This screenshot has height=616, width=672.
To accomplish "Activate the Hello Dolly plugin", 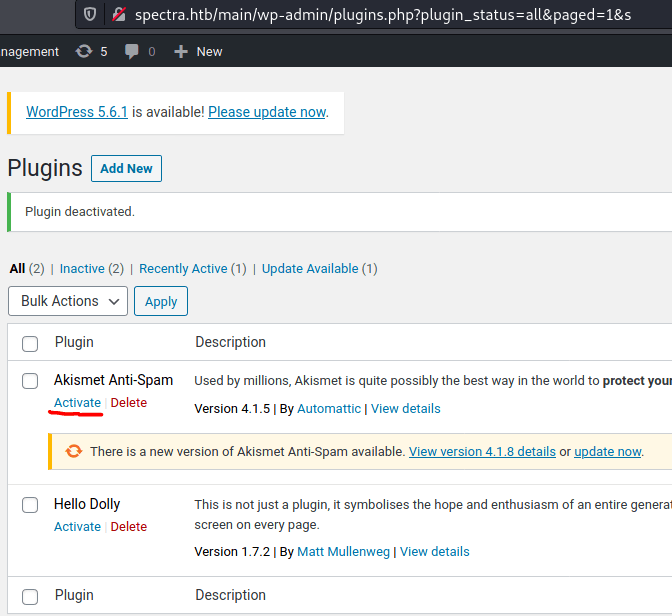I will 77,526.
